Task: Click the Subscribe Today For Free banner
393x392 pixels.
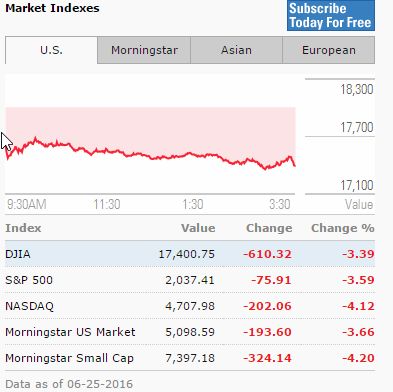Action: tap(331, 15)
